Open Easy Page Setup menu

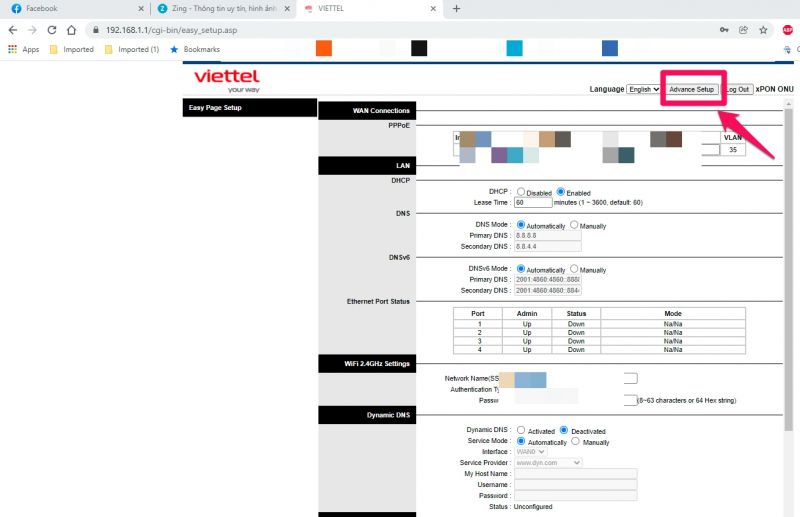(249, 108)
